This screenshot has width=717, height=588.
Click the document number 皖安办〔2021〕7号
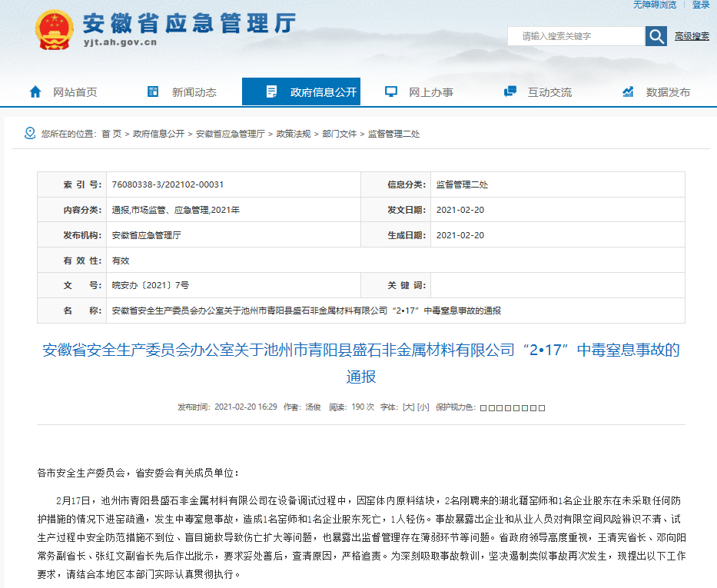(150, 285)
